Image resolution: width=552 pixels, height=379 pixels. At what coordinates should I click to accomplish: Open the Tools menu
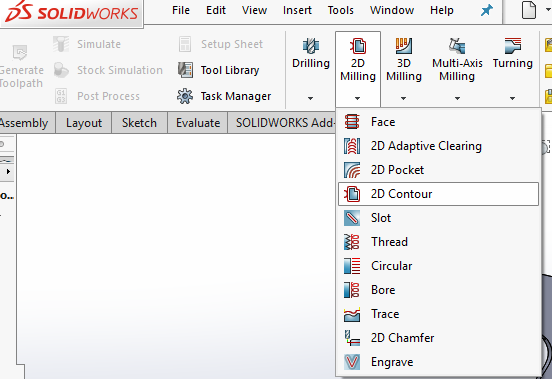coord(340,11)
